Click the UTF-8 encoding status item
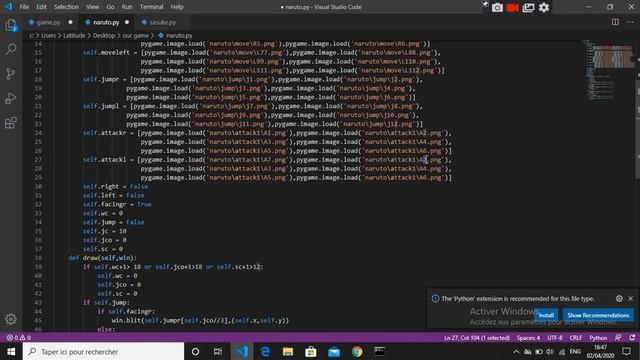Viewport: 640px width, 360px height. (555, 338)
